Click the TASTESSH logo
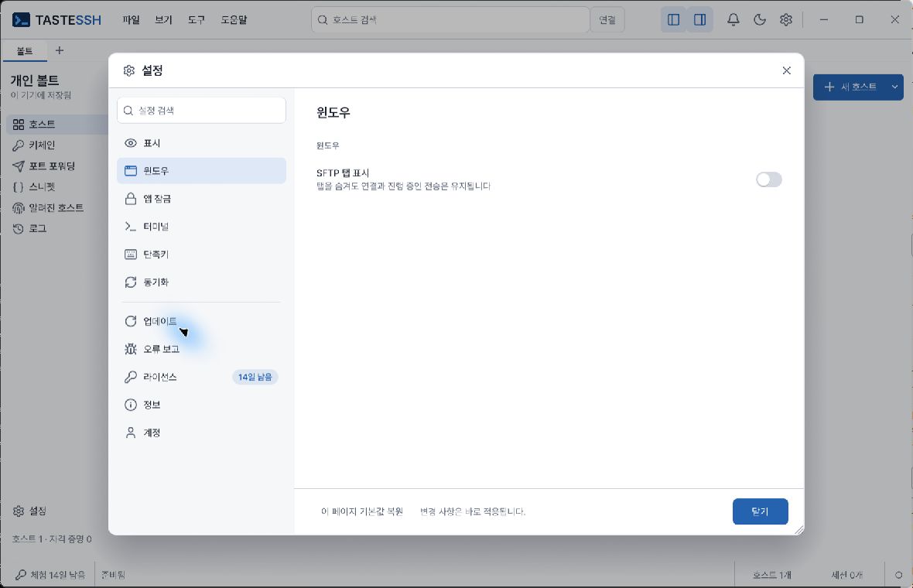 point(56,20)
